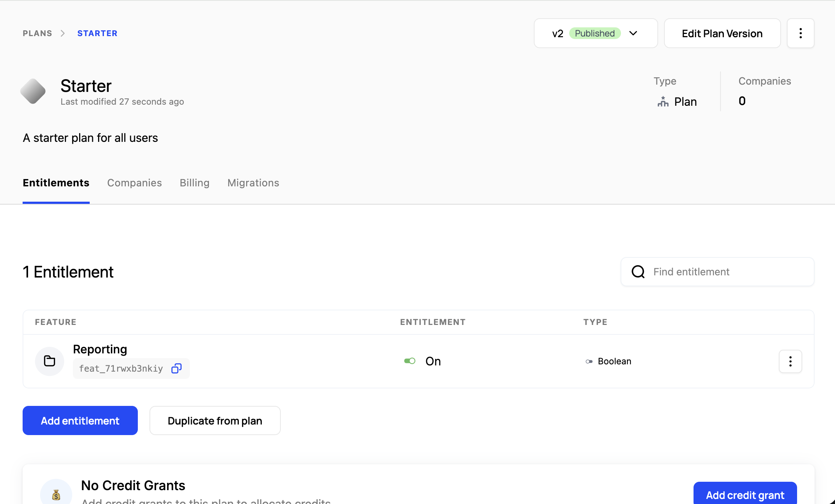Open the Reporting entitlement three-dot menu
This screenshot has height=504, width=835.
point(790,361)
